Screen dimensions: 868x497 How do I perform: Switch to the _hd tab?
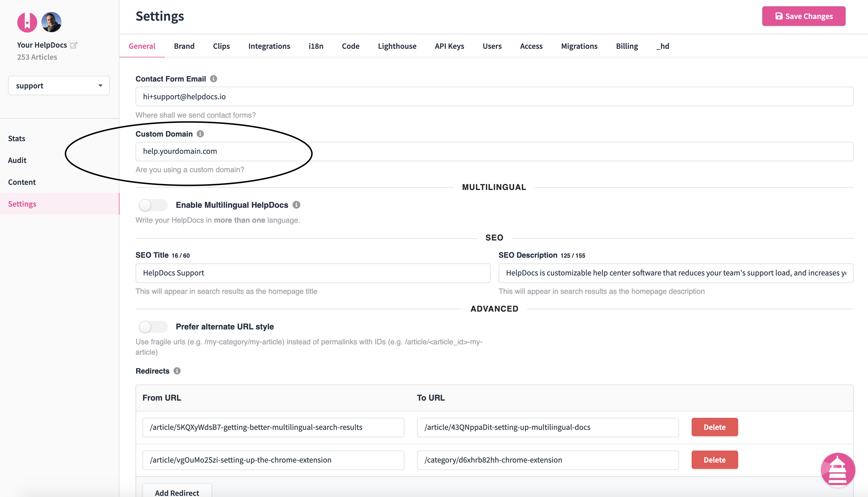pyautogui.click(x=663, y=46)
